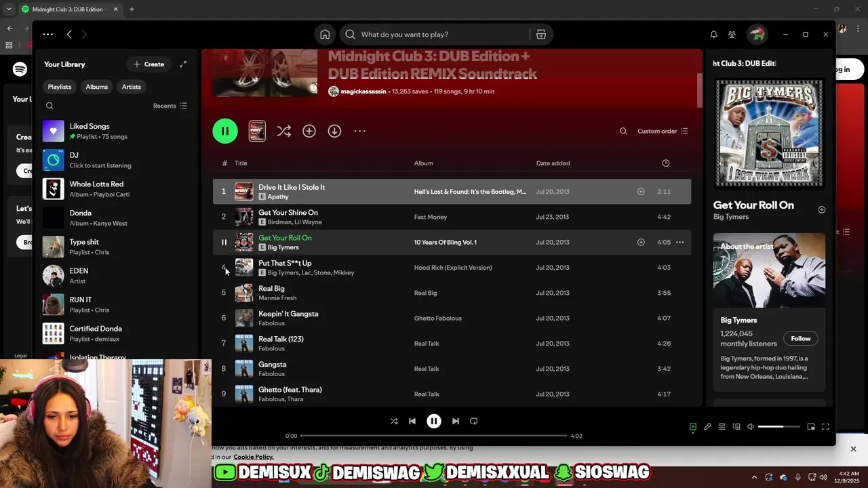
Task: Mute volume speaker icon
Action: (x=751, y=426)
